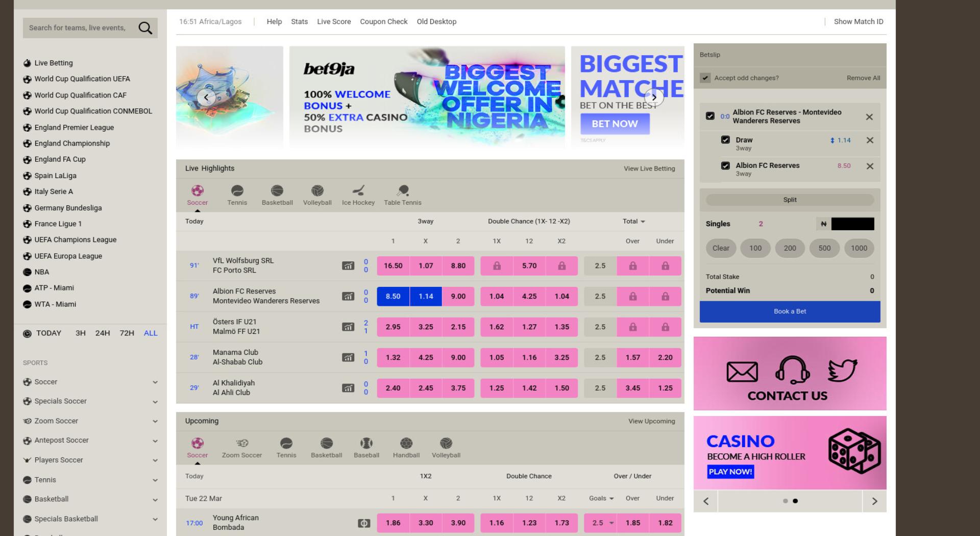Open stats icon for Östers IF U21 match

tap(348, 327)
